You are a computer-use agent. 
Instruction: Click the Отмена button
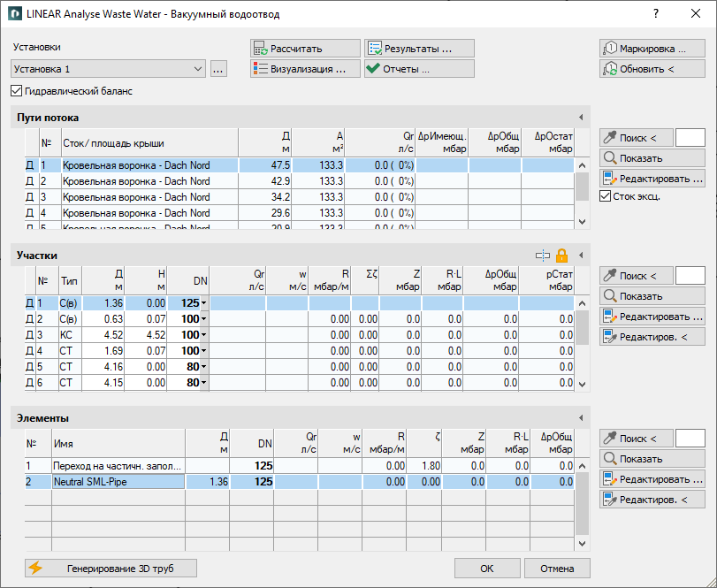point(557,569)
